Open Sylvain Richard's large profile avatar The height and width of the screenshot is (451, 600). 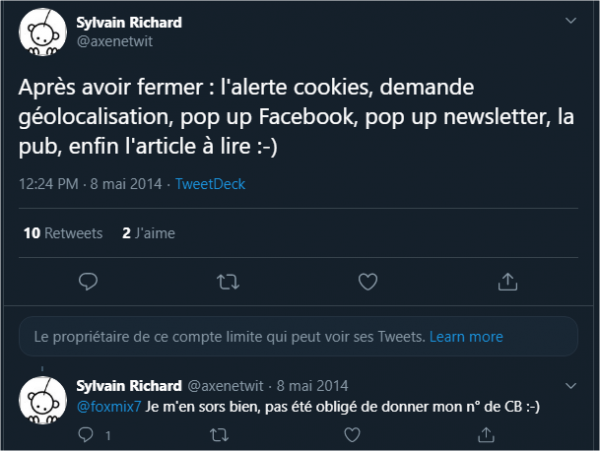coord(42,31)
